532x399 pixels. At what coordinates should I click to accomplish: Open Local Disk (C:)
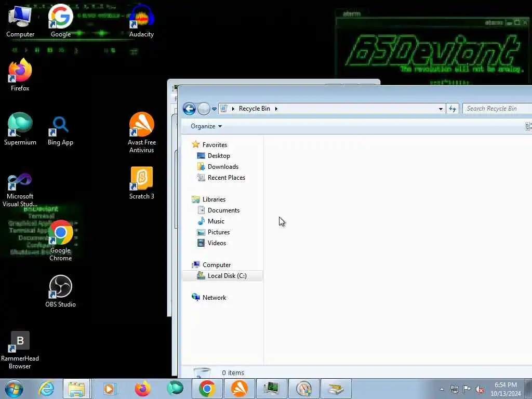[222, 276]
